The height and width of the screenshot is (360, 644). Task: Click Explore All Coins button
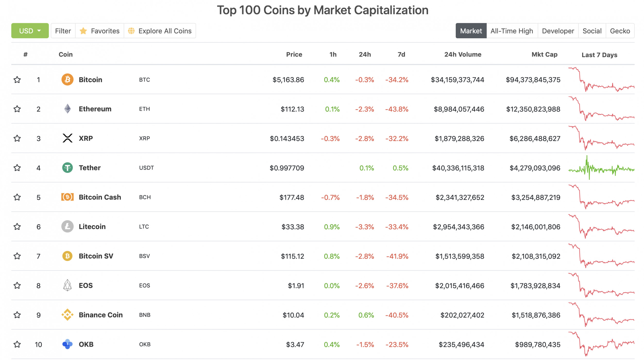point(160,31)
